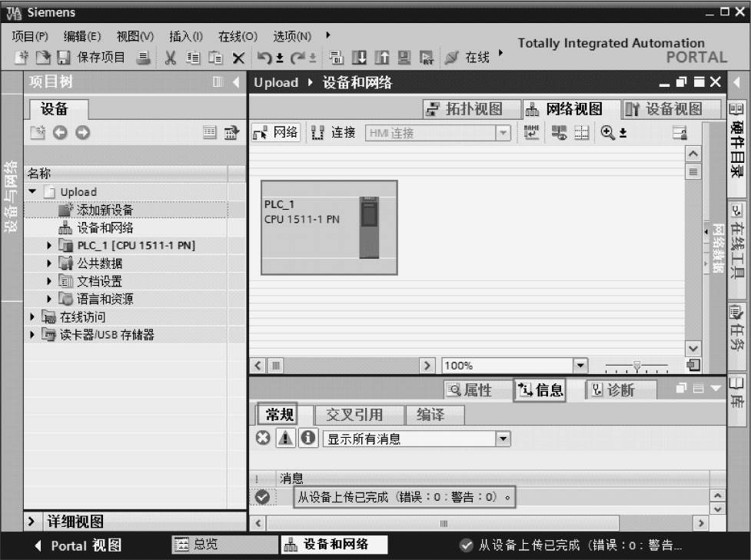This screenshot has height=560, width=751.
Task: Click the network view horizontal scrollbar
Action: pos(343,366)
